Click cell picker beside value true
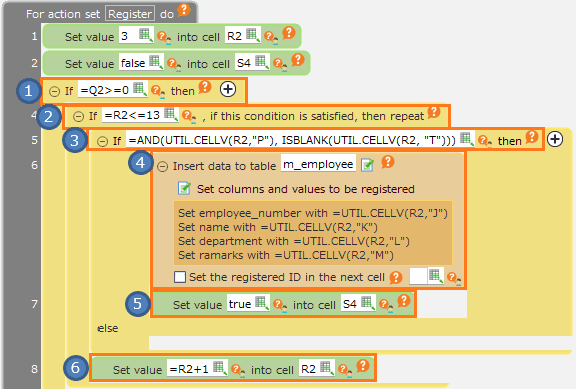The image size is (576, 389). click(x=262, y=303)
